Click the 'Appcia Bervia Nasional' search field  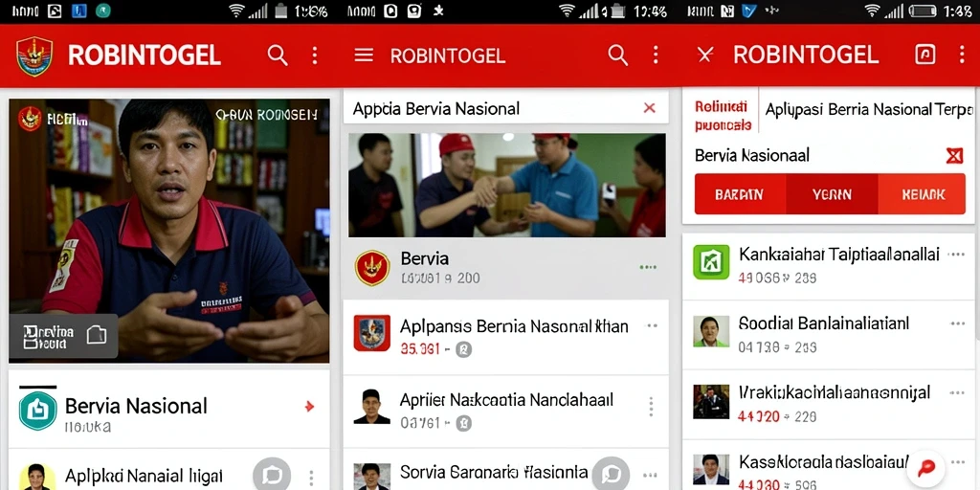click(x=505, y=108)
